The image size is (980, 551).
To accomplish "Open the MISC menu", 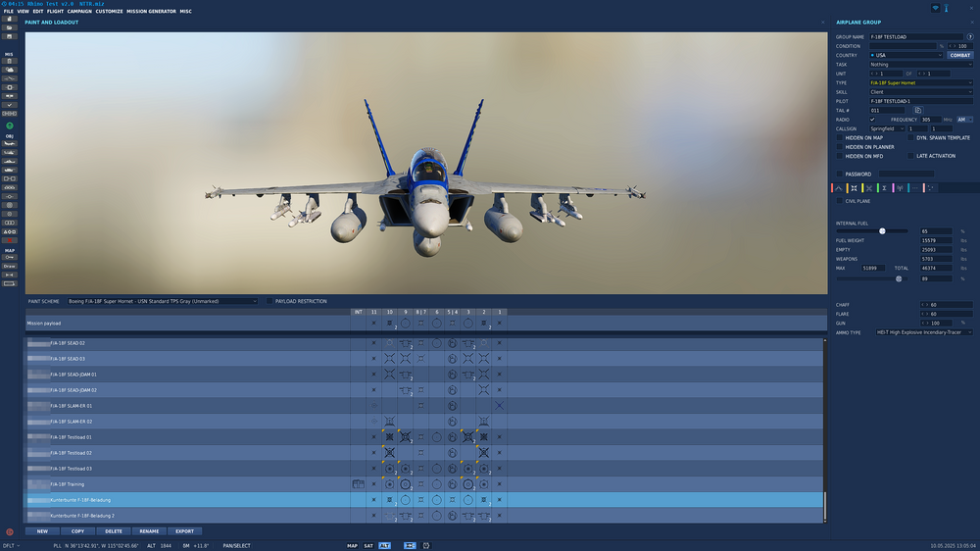I will (x=185, y=11).
